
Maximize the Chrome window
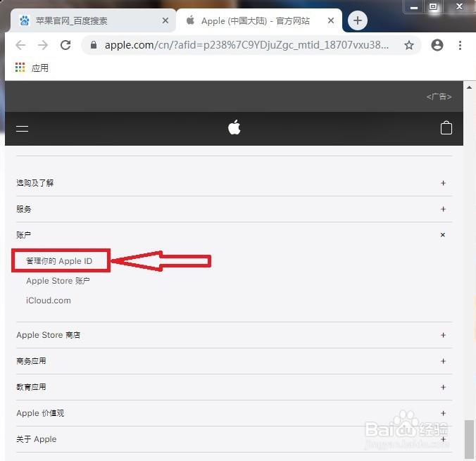[433, 6]
